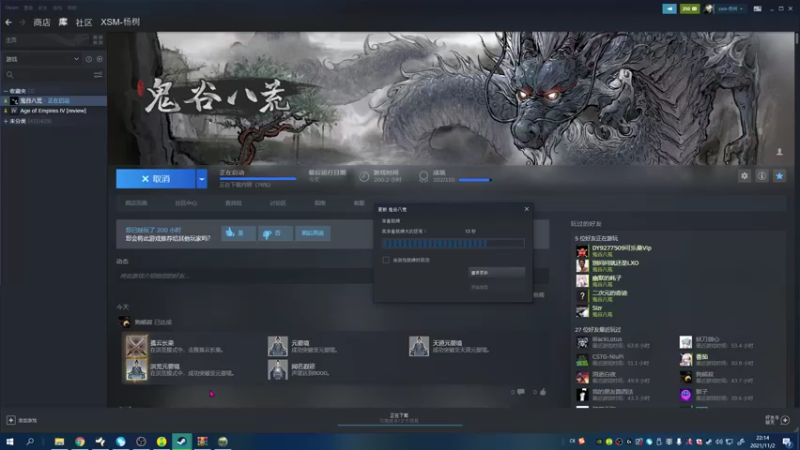Open the 游戏 filter dropdown
This screenshot has height=450, width=800.
click(42, 59)
